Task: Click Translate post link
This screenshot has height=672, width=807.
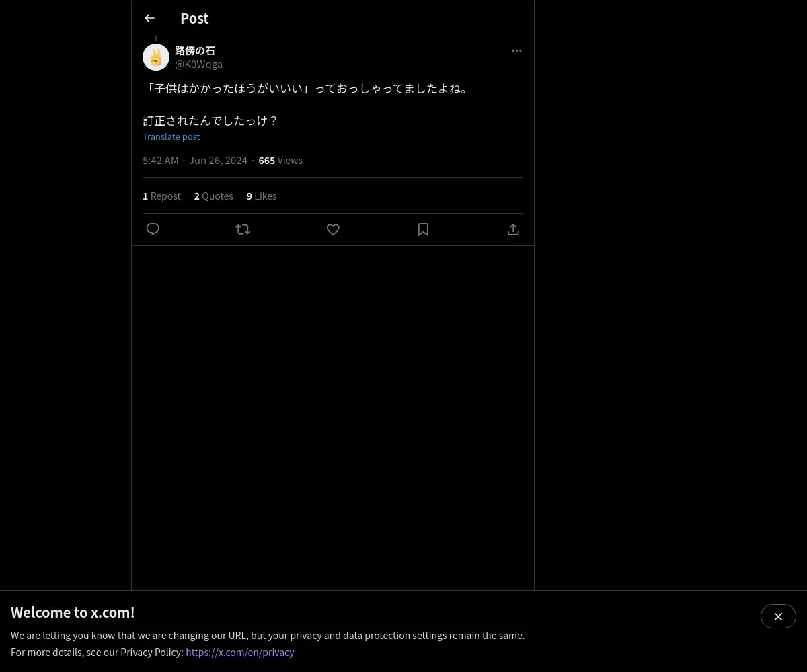Action: [x=171, y=136]
